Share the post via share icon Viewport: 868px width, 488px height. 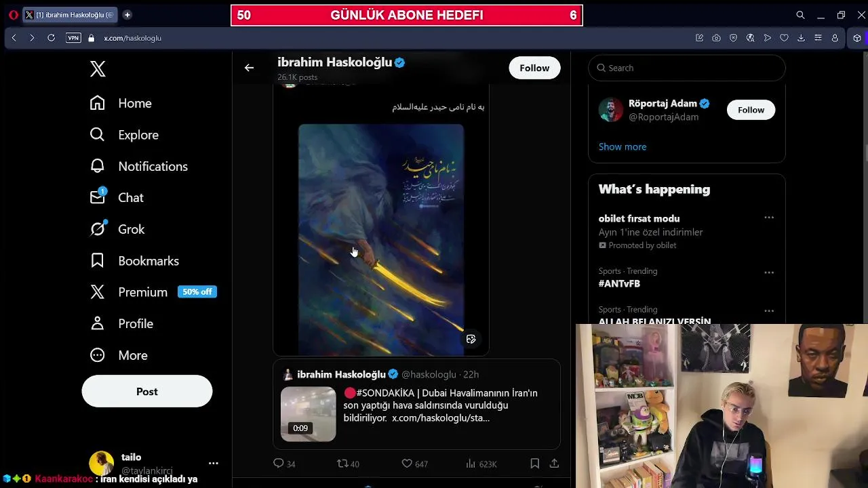click(x=554, y=464)
